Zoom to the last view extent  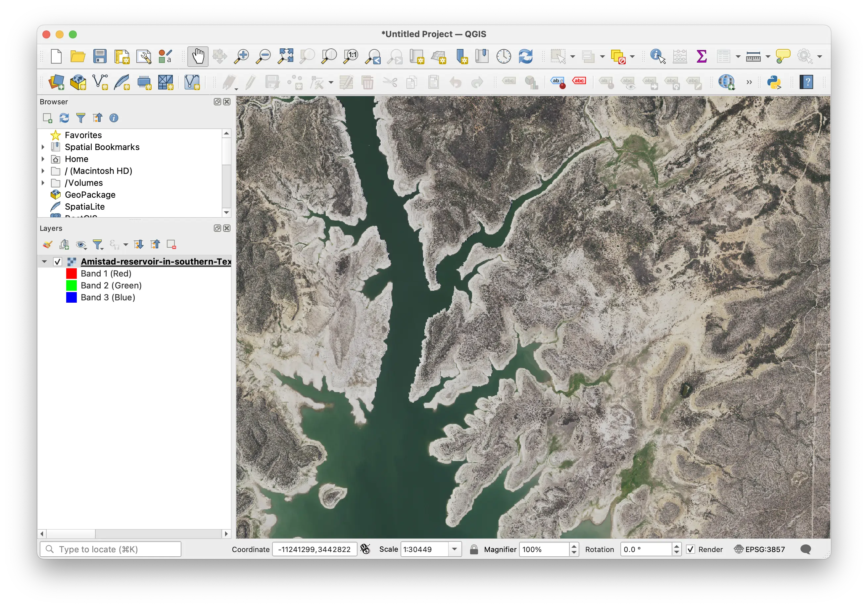coord(373,57)
